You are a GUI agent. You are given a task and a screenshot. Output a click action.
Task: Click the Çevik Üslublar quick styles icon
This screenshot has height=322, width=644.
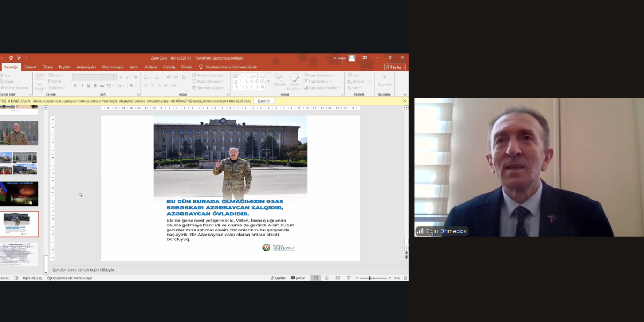294,82
